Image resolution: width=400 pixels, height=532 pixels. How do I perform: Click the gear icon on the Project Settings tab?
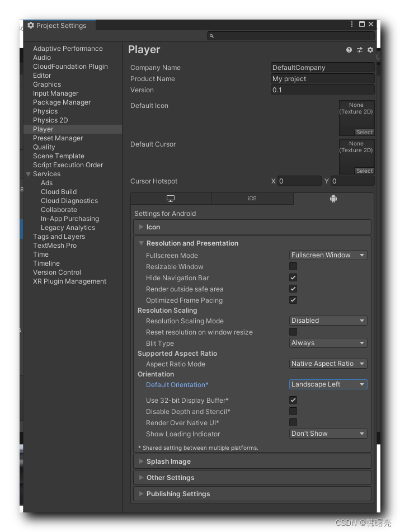30,25
